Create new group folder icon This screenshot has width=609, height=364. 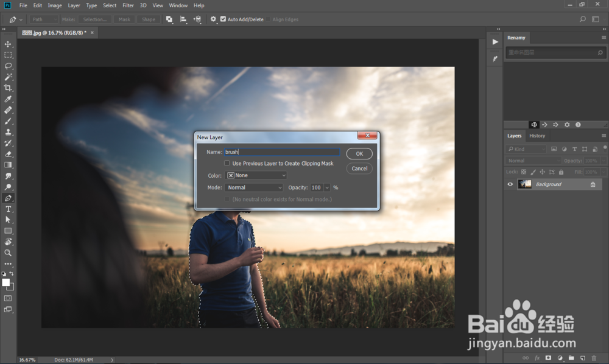[571, 358]
